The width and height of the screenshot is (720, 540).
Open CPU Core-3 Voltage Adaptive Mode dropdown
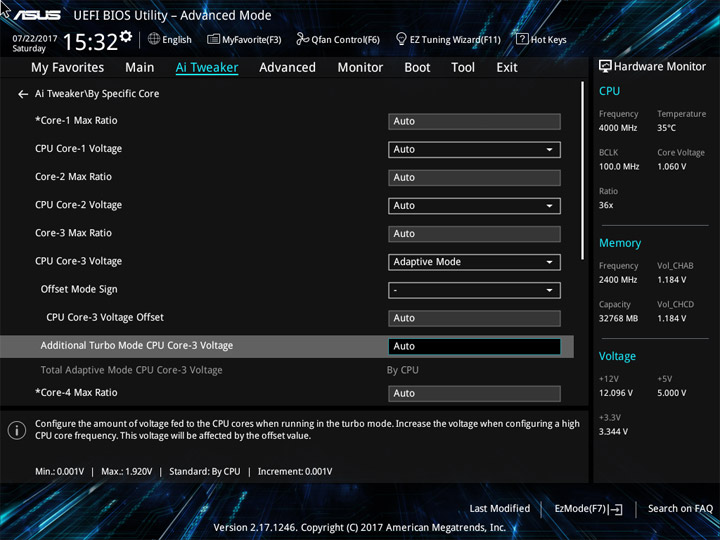pos(474,262)
